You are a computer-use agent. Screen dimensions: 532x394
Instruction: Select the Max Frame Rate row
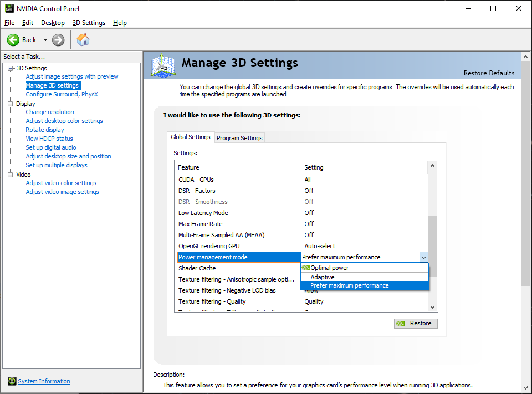pos(302,224)
